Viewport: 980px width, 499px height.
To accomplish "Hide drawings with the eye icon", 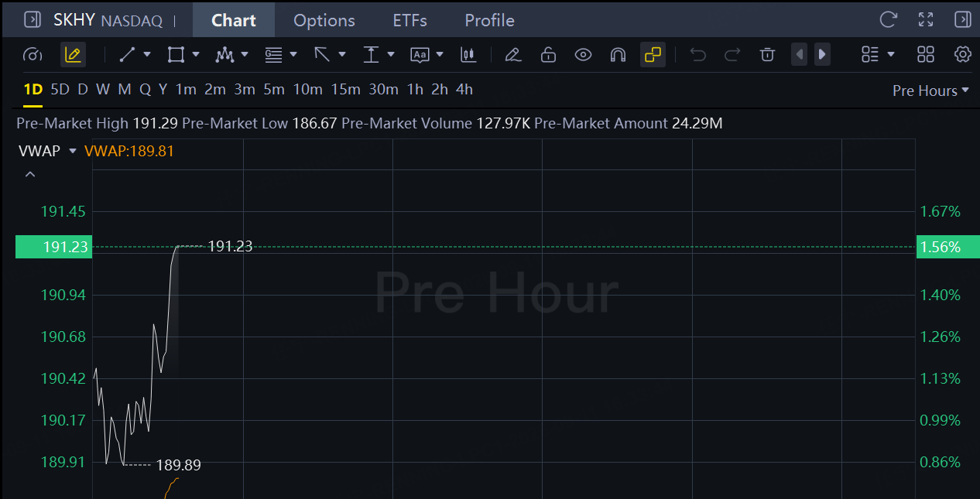I will click(583, 54).
